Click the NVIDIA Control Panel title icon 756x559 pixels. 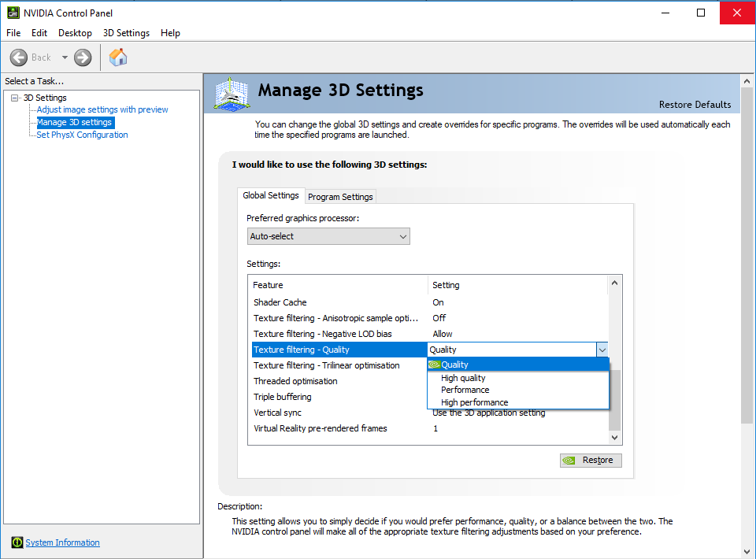[13, 13]
